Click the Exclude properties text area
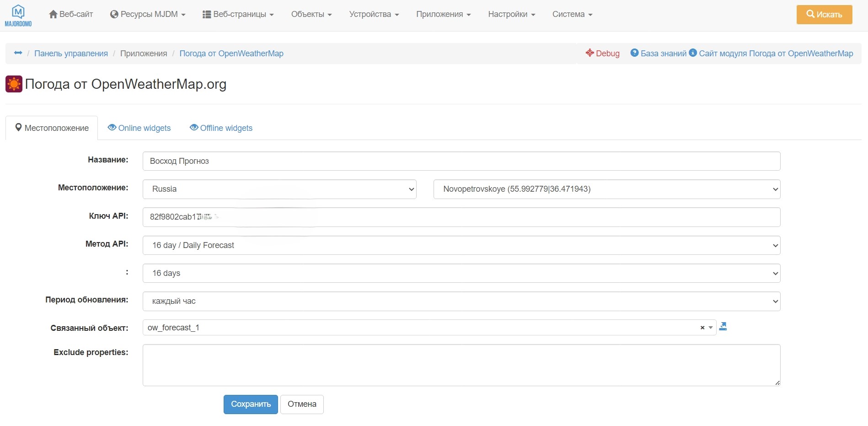The width and height of the screenshot is (868, 426). click(x=461, y=365)
